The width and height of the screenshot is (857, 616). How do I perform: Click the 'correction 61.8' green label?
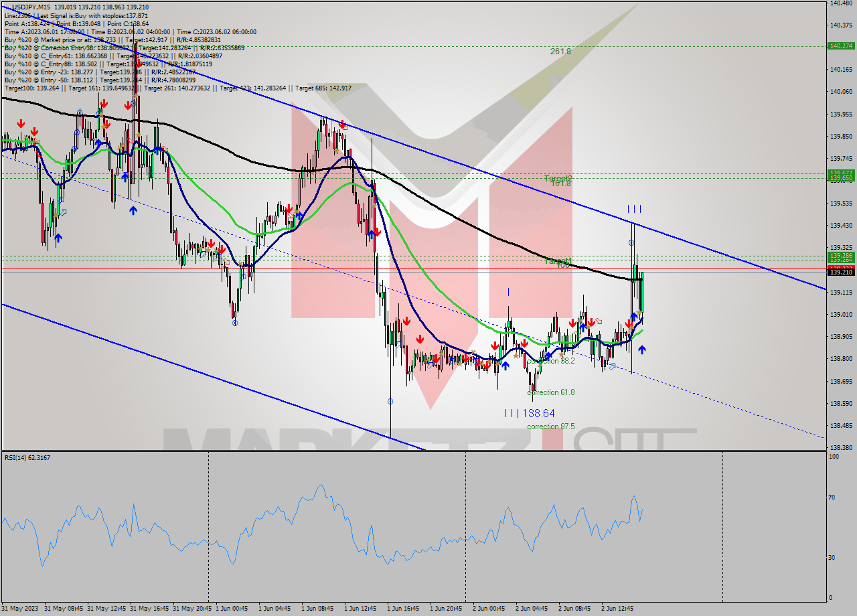550,392
